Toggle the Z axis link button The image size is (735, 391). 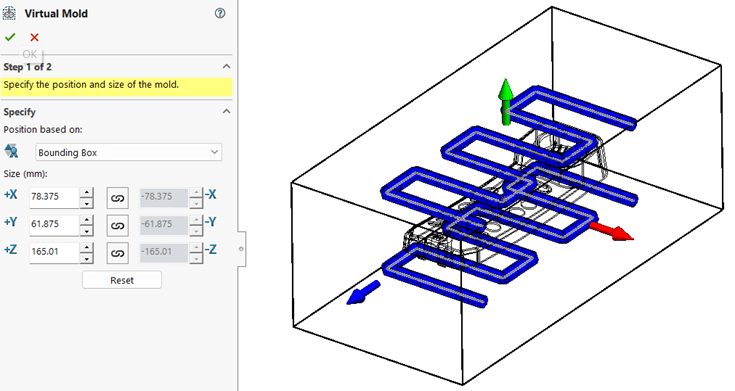[x=118, y=253]
